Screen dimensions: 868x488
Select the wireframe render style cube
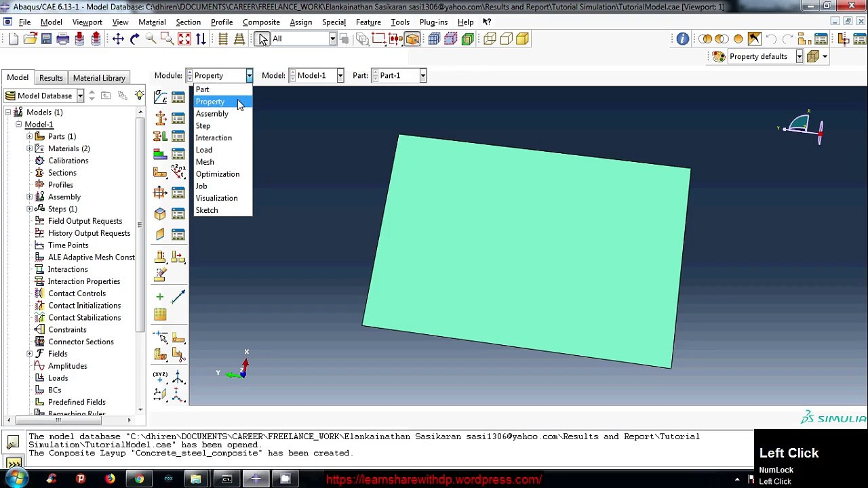[x=490, y=39]
